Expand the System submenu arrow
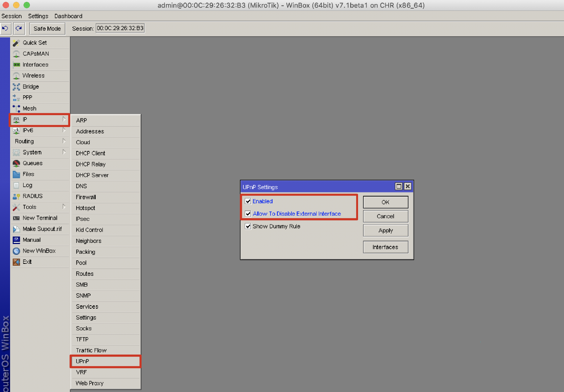This screenshot has width=564, height=392. click(x=64, y=152)
